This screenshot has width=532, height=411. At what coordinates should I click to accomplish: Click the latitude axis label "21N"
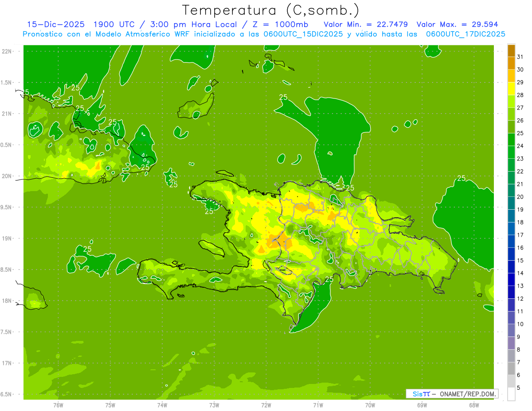click(x=7, y=114)
